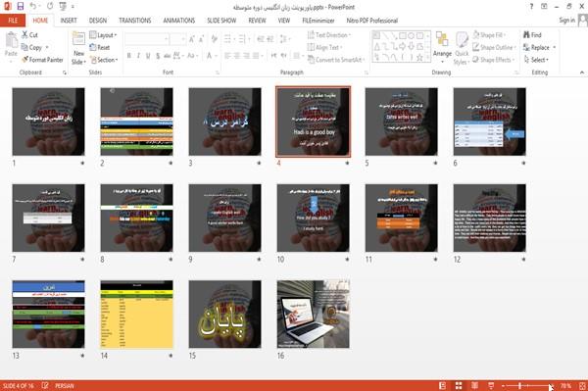The height and width of the screenshot is (391, 588).
Task: Toggle Bold formatting in the Font group
Action: 129,56
